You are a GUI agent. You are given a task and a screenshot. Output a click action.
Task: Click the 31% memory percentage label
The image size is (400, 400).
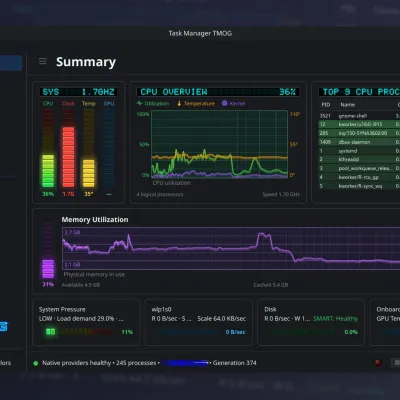[x=48, y=284]
